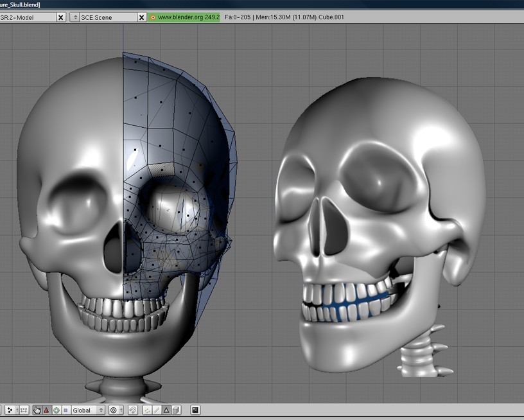Enable the rotate manipulator green circle
524x420 pixels.
click(x=56, y=410)
